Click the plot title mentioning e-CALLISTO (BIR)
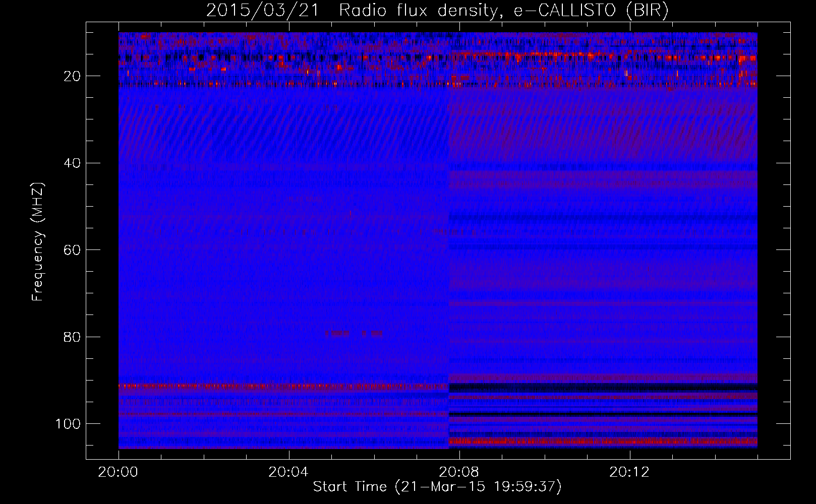Viewport: 816px width, 504px height. pos(437,11)
